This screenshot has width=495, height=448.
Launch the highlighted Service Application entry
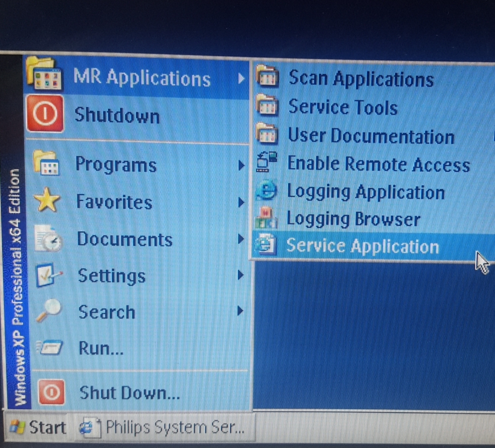pyautogui.click(x=374, y=246)
